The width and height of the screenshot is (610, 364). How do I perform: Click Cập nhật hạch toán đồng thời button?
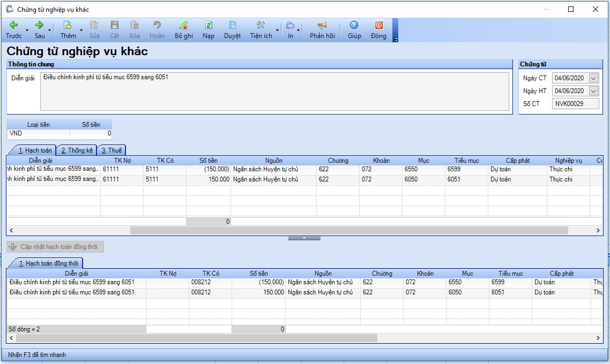coord(55,247)
